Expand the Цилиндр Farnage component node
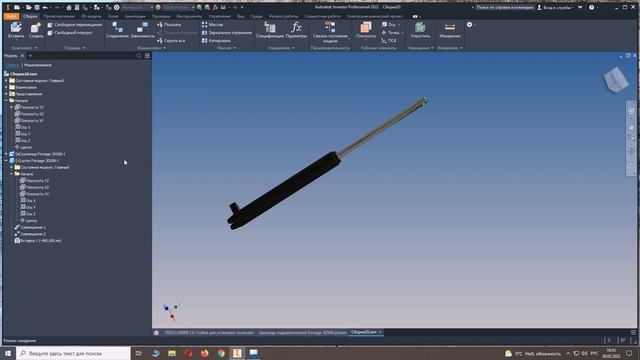Viewport: 640px width, 360px height. pyautogui.click(x=6, y=154)
